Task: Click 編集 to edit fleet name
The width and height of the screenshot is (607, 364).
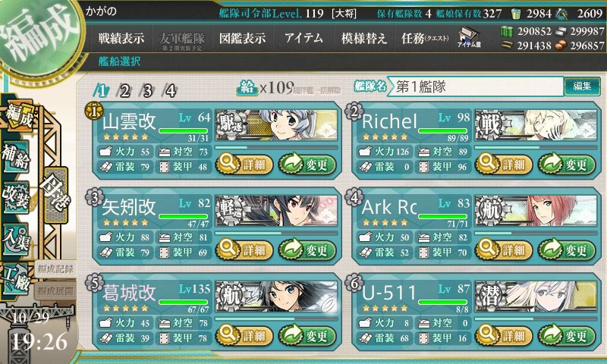Action: 582,86
